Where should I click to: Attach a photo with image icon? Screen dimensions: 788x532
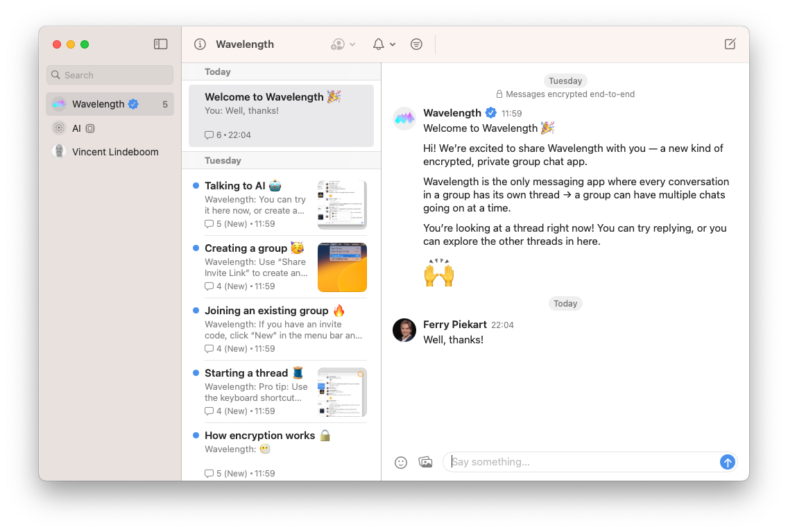click(x=425, y=462)
